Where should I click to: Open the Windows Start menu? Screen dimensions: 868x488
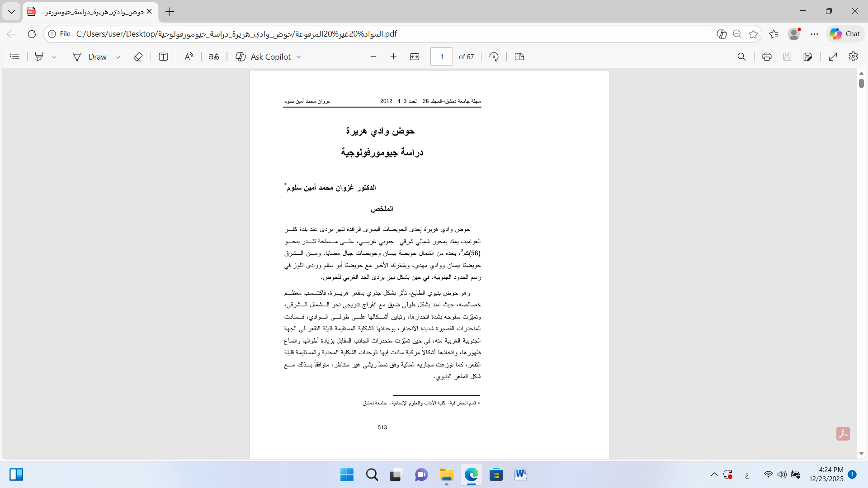[x=347, y=474]
